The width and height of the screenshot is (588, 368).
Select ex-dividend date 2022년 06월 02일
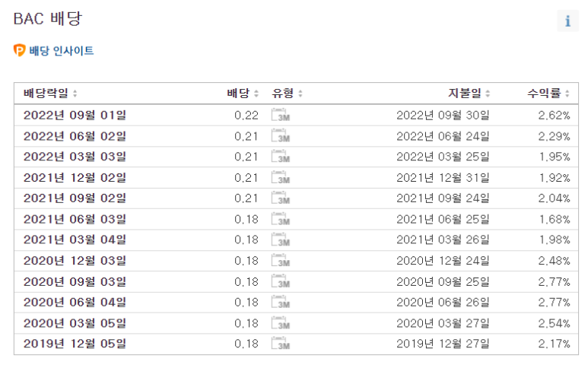pyautogui.click(x=75, y=136)
